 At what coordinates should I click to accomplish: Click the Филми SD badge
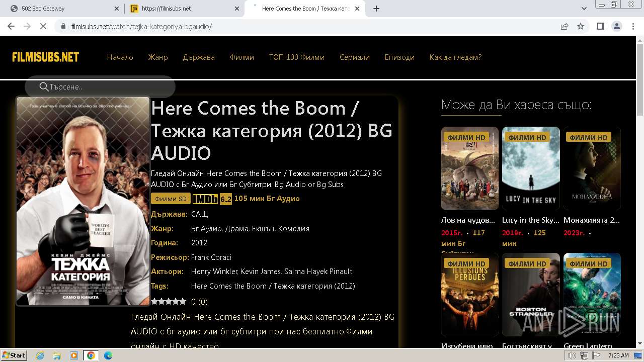171,199
